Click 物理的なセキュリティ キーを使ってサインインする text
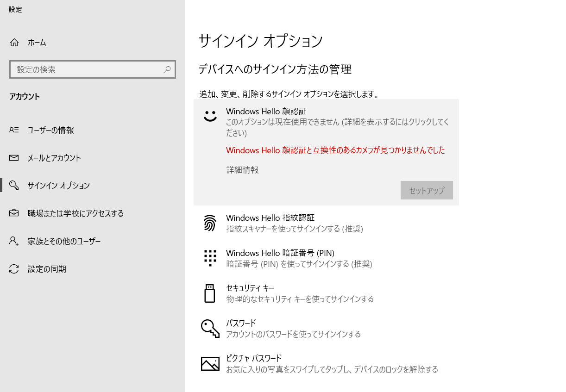 coord(300,299)
